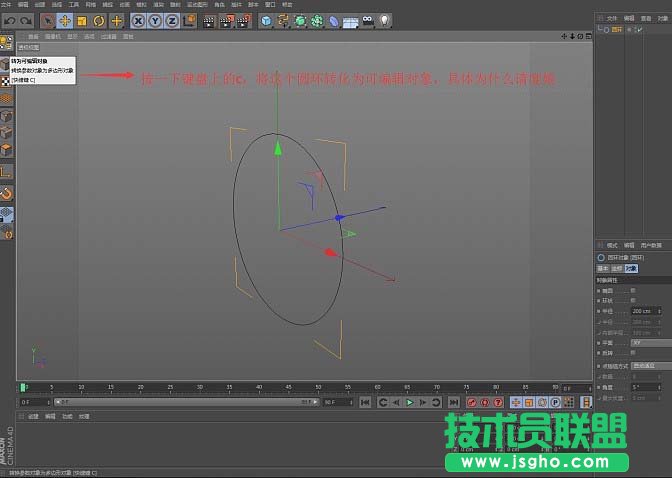Screen dimensions: 672x478
Task: Open the render settings clapperboard icon
Action: (x=244, y=21)
